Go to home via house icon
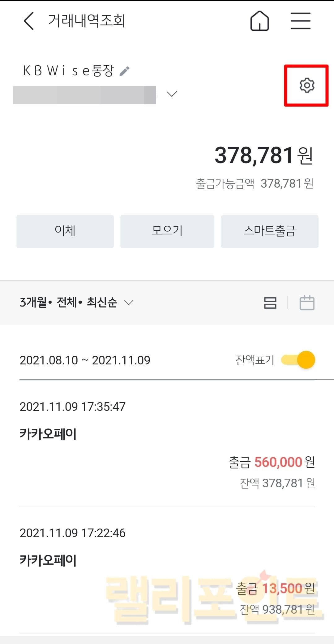 [x=259, y=21]
